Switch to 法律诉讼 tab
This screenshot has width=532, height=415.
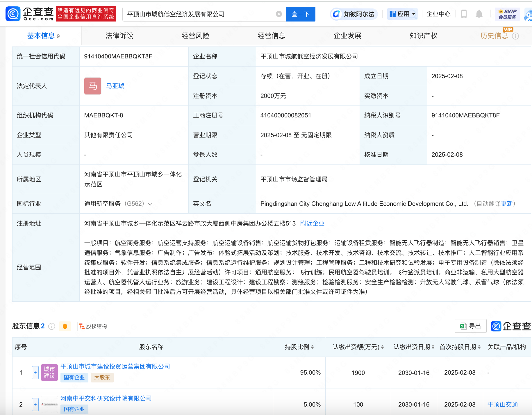tap(119, 36)
